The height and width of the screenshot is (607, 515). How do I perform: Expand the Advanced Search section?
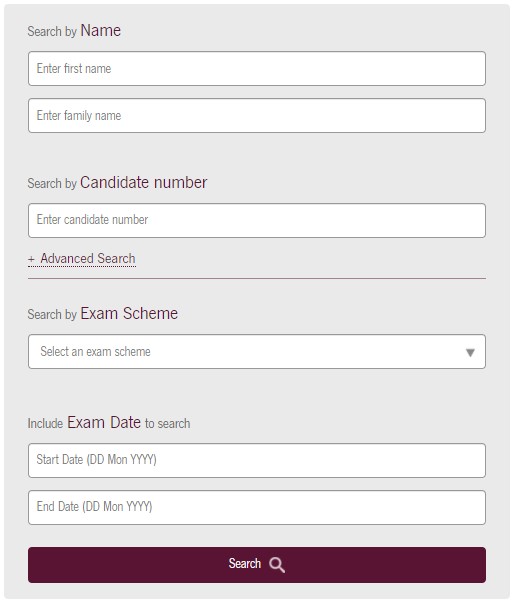(82, 259)
